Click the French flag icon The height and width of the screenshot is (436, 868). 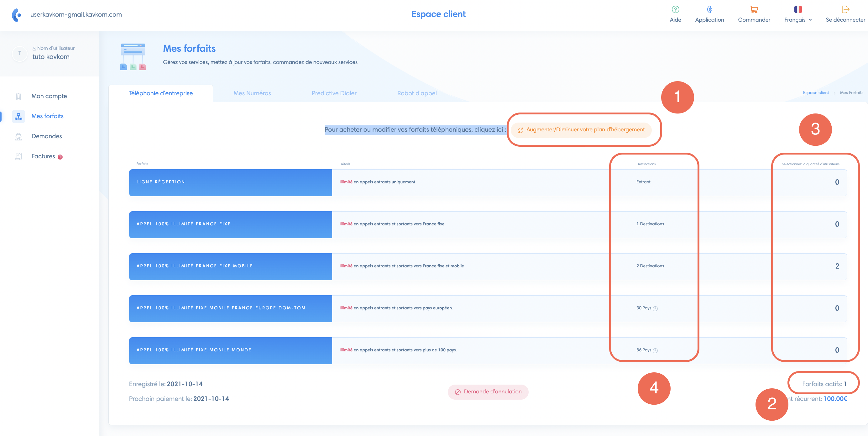[797, 9]
